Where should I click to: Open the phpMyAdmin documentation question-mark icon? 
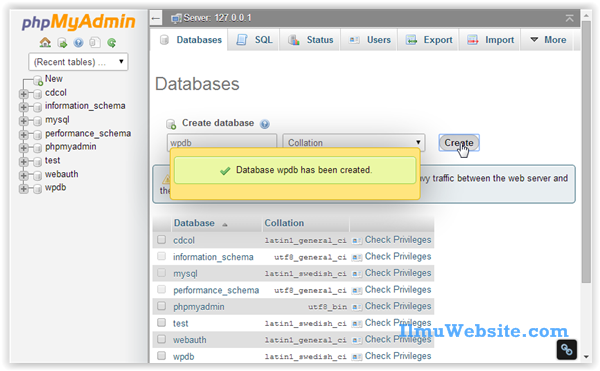pyautogui.click(x=78, y=43)
